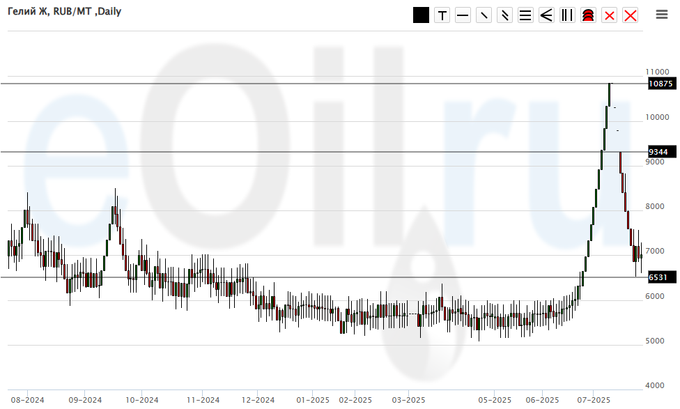Image resolution: width=680 pixels, height=409 pixels.
Task: Click the 10875 price level label
Action: tap(660, 85)
